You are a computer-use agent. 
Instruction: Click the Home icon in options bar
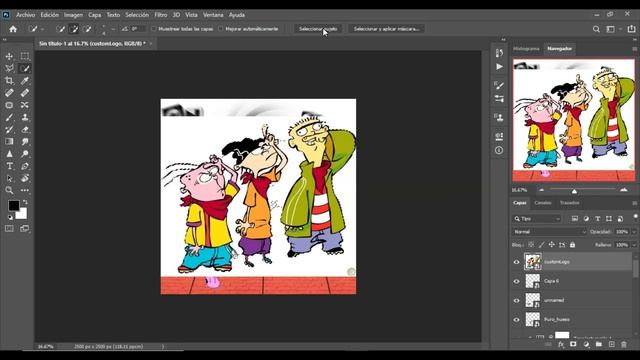point(13,29)
